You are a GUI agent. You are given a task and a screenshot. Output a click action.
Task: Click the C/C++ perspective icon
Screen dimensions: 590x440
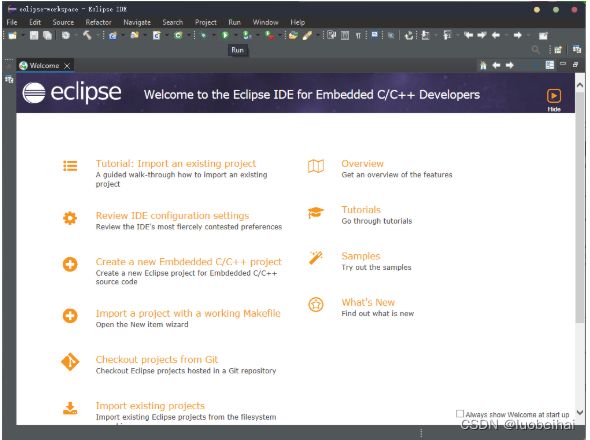(576, 49)
